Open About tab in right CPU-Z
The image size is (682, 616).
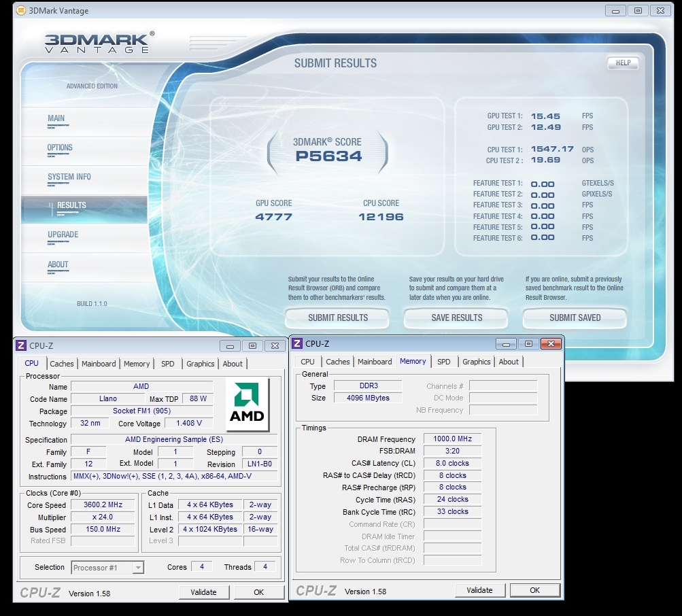(x=509, y=362)
